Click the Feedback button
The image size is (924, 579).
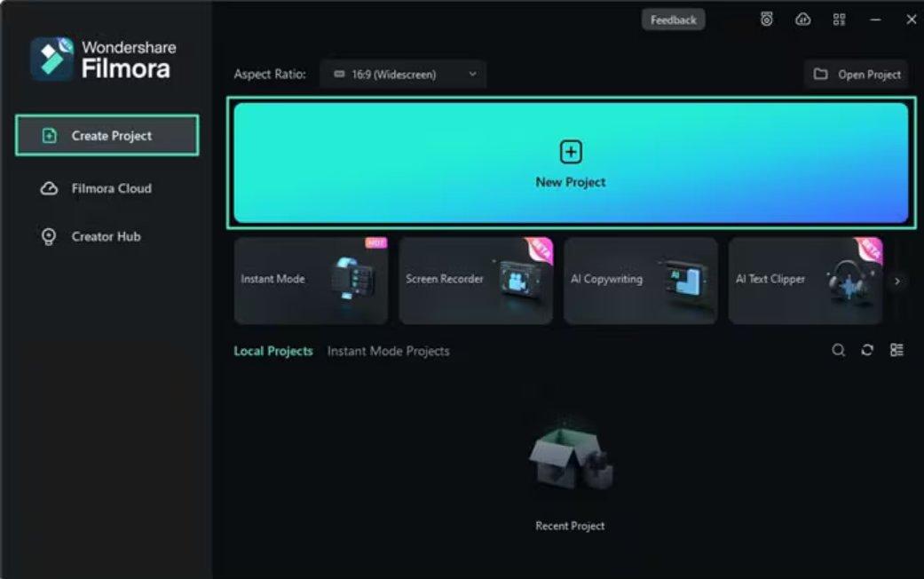[x=673, y=20]
